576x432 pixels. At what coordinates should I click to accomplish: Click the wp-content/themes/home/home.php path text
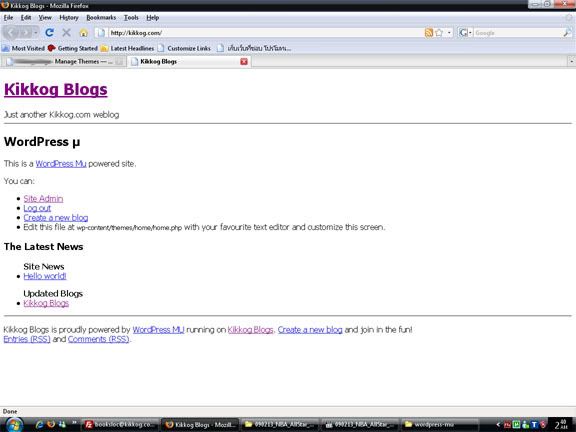pyautogui.click(x=129, y=228)
